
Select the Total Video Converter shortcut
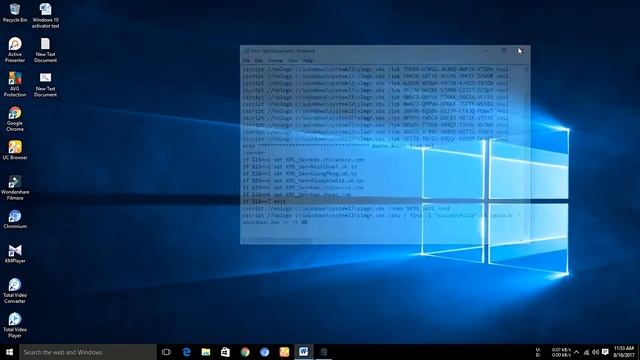[x=15, y=291]
